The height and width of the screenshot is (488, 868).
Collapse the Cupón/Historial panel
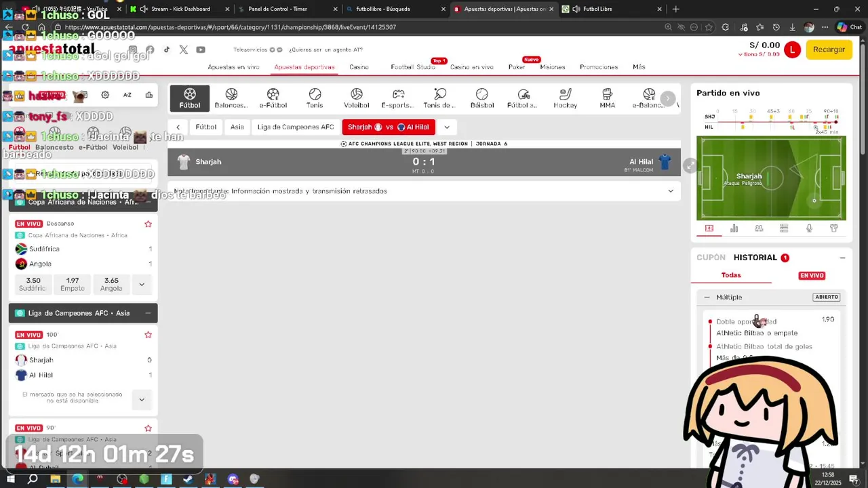[842, 258]
